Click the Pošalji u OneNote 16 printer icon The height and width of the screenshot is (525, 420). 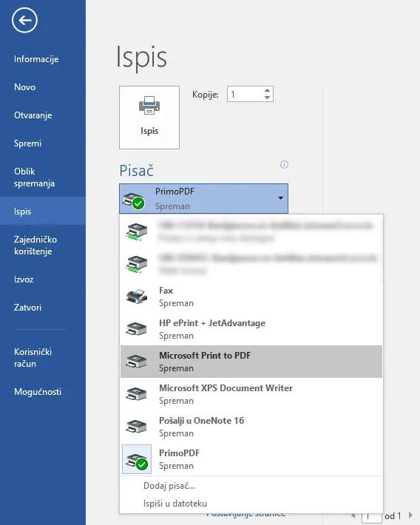(x=136, y=426)
